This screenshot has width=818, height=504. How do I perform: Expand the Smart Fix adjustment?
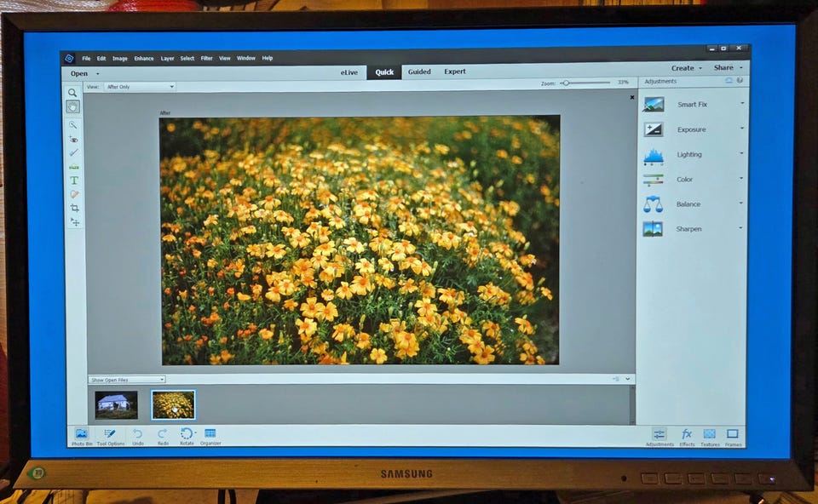pyautogui.click(x=742, y=103)
